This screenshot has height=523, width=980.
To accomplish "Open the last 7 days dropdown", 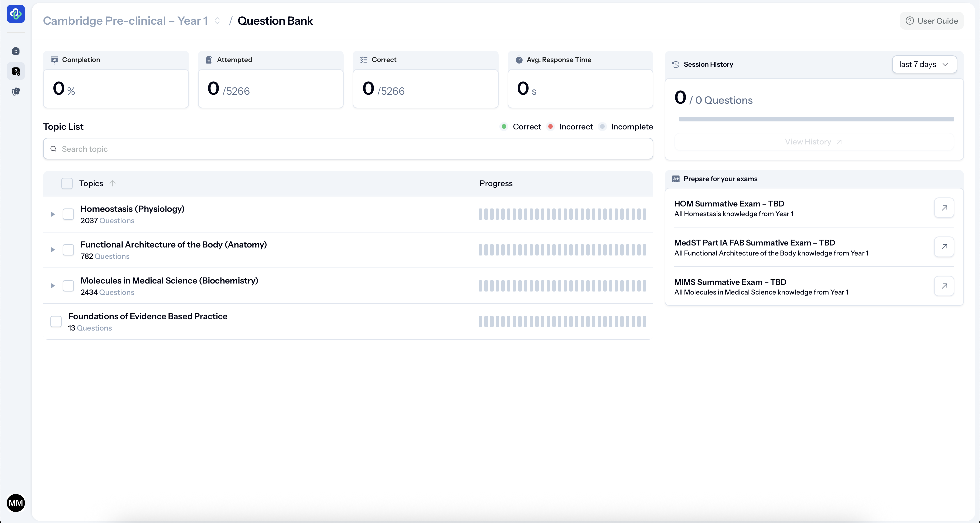I will (x=924, y=64).
